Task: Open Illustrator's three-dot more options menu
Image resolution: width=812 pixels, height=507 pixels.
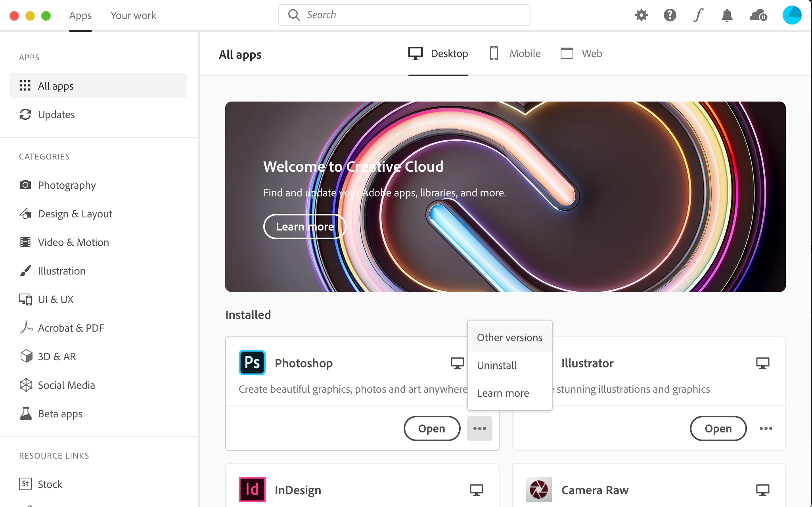Action: click(x=766, y=428)
